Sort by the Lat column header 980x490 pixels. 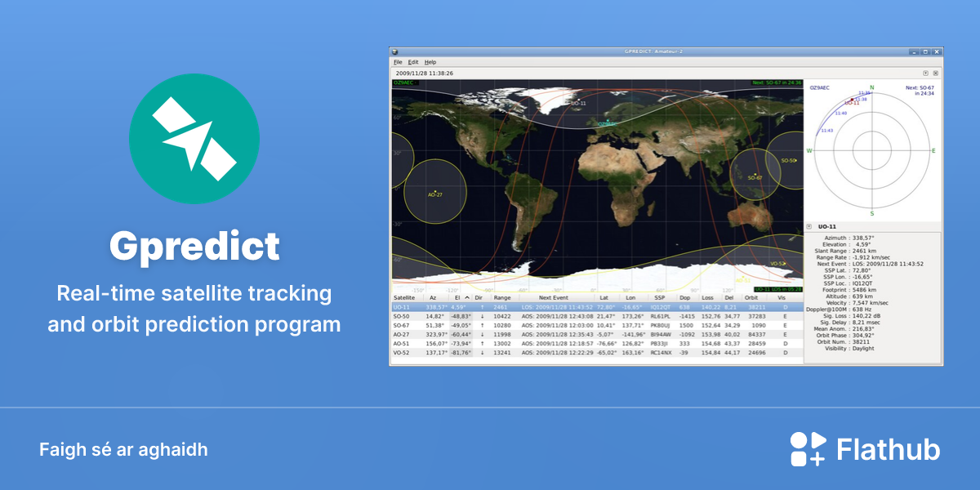click(x=605, y=298)
